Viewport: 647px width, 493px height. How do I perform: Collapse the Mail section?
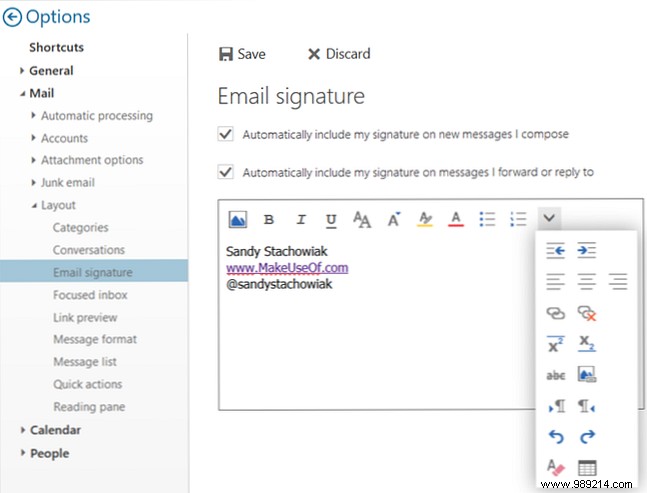(22, 94)
